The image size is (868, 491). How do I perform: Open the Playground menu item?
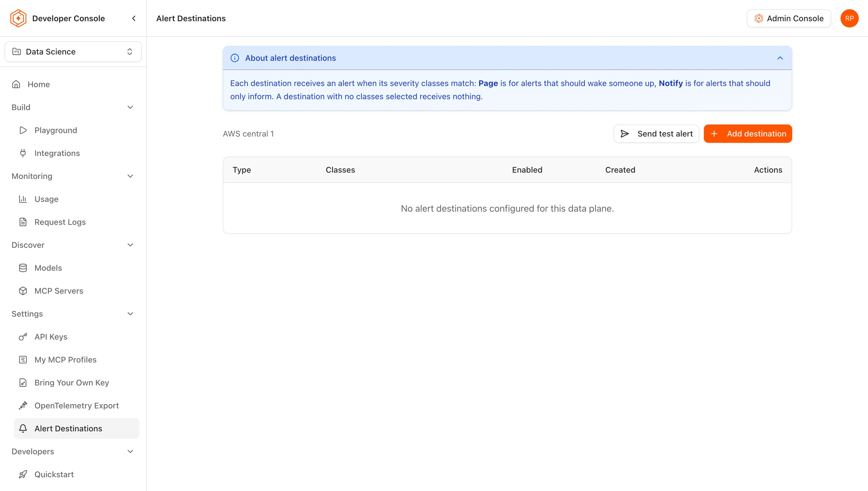click(77, 130)
